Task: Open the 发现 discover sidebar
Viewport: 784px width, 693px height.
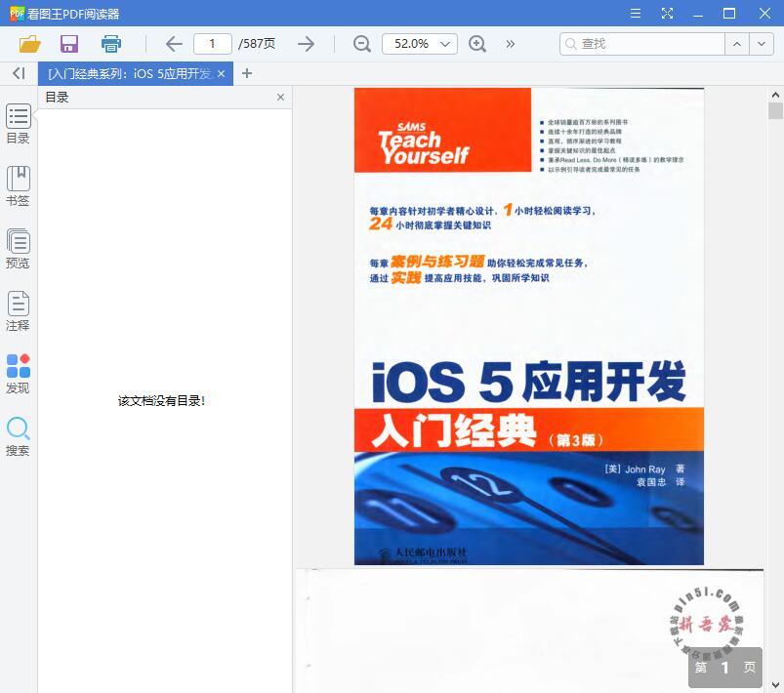Action: tap(18, 374)
